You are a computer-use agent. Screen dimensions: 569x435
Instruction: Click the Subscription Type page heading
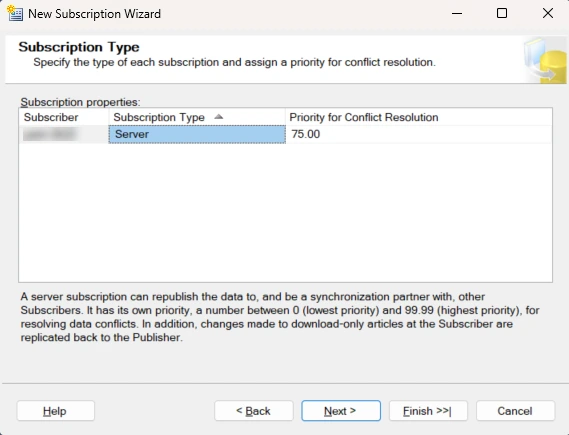click(79, 47)
